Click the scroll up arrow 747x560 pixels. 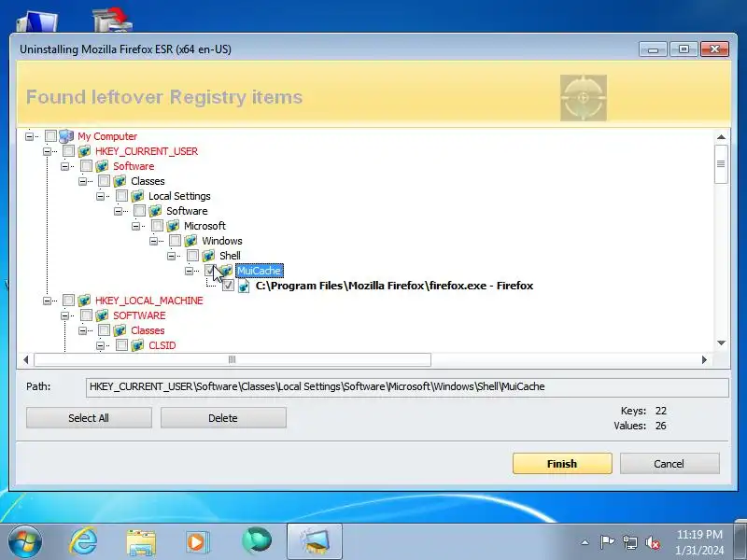(721, 137)
